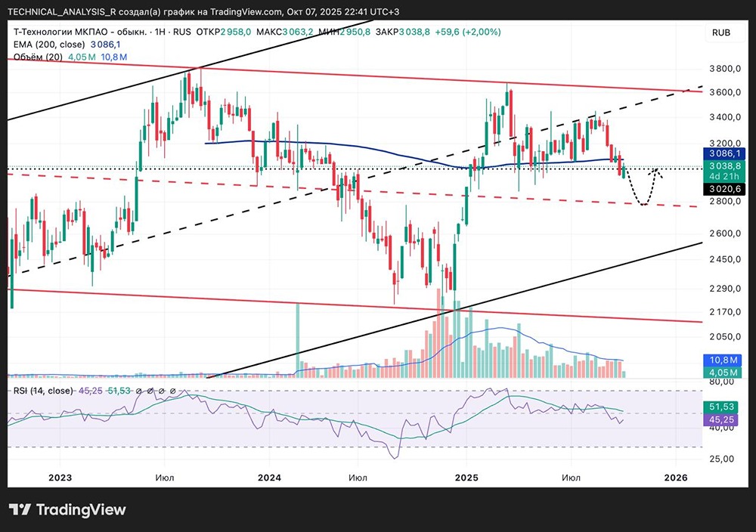Click the 2024 label on time axis
Screen dimensions: 756x532
[x=268, y=477]
